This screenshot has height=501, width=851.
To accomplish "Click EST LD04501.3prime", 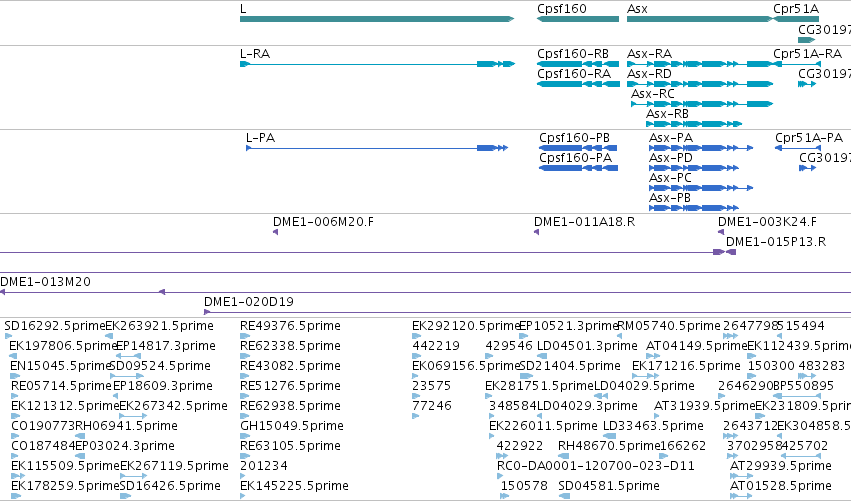I will tap(587, 346).
